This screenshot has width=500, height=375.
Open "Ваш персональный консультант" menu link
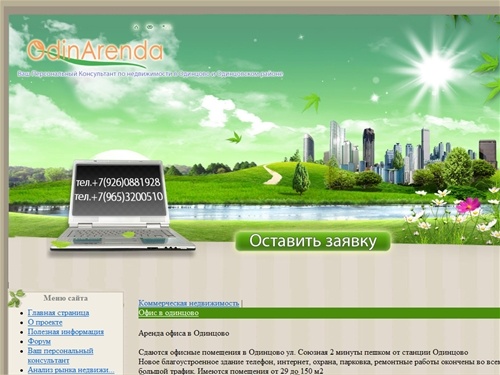(60, 356)
